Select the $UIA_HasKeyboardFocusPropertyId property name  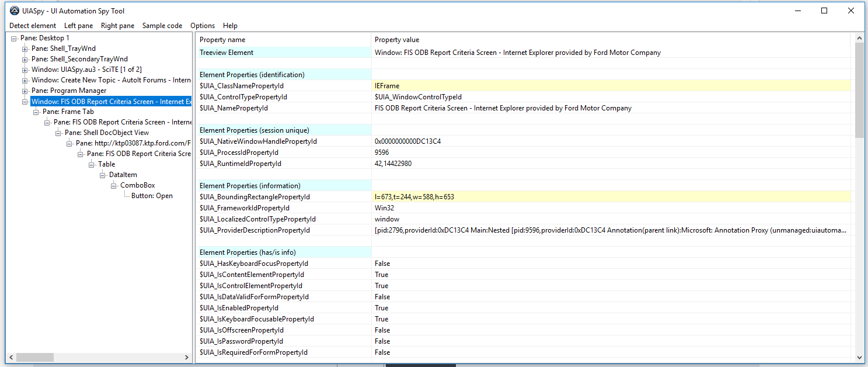tap(254, 264)
